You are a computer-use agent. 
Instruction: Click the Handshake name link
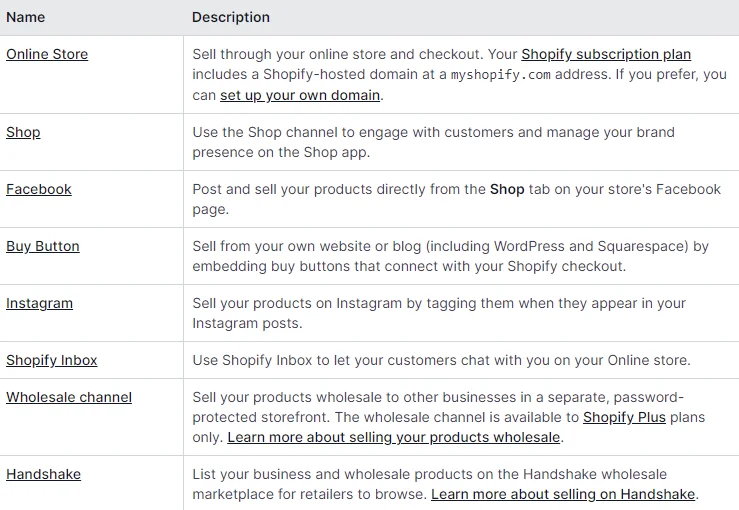pos(43,474)
